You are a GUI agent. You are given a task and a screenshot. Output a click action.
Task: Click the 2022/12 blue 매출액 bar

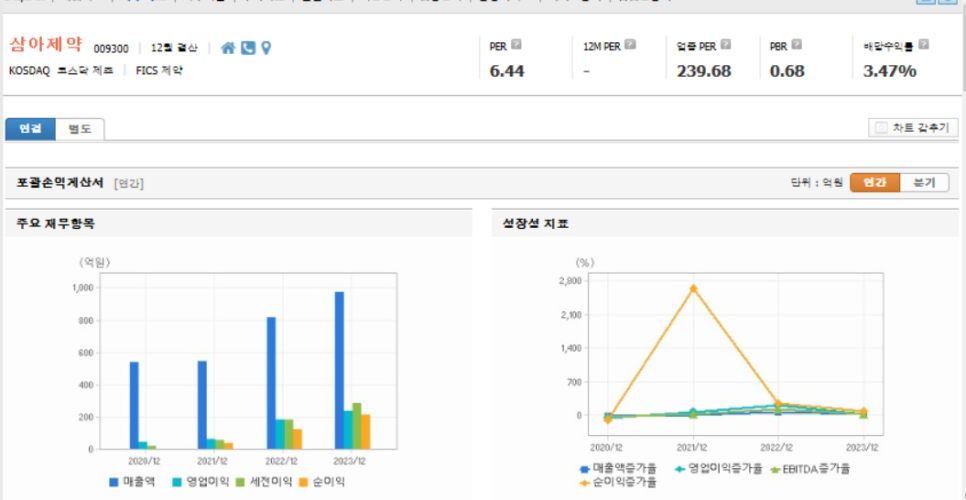[272, 383]
